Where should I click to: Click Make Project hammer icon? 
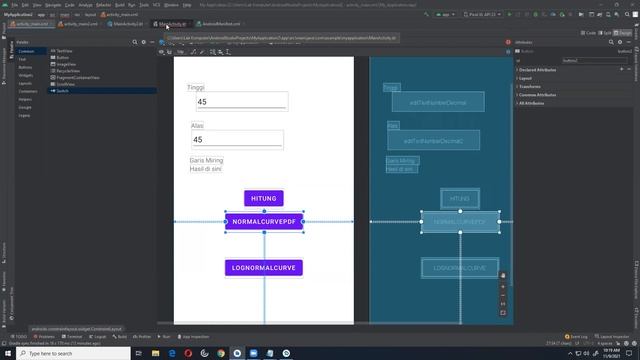[x=427, y=14]
